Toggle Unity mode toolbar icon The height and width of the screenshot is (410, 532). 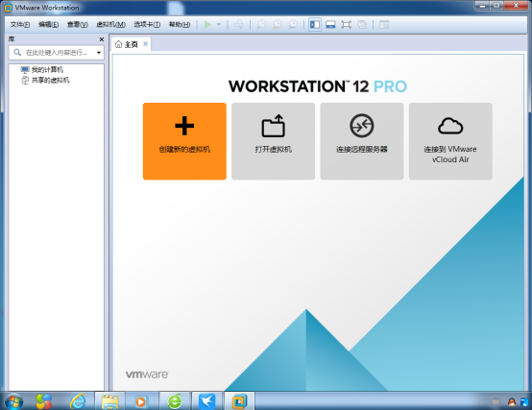click(x=362, y=24)
